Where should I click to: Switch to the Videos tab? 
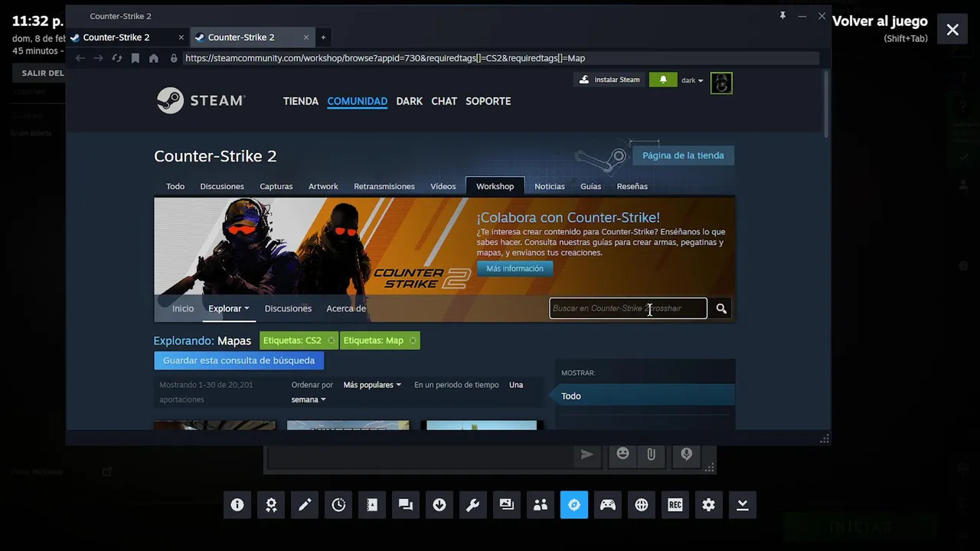click(x=443, y=186)
